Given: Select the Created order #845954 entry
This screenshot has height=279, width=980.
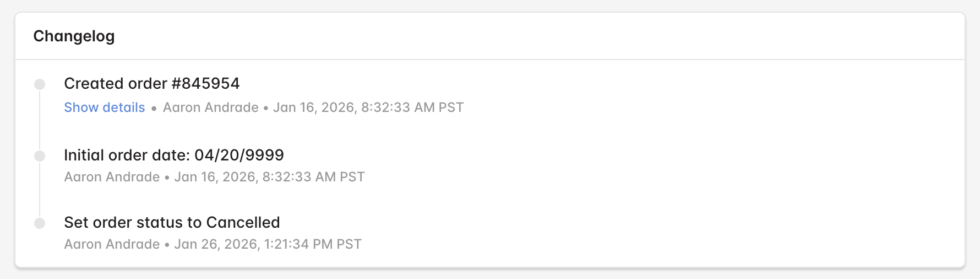Looking at the screenshot, I should (x=152, y=83).
